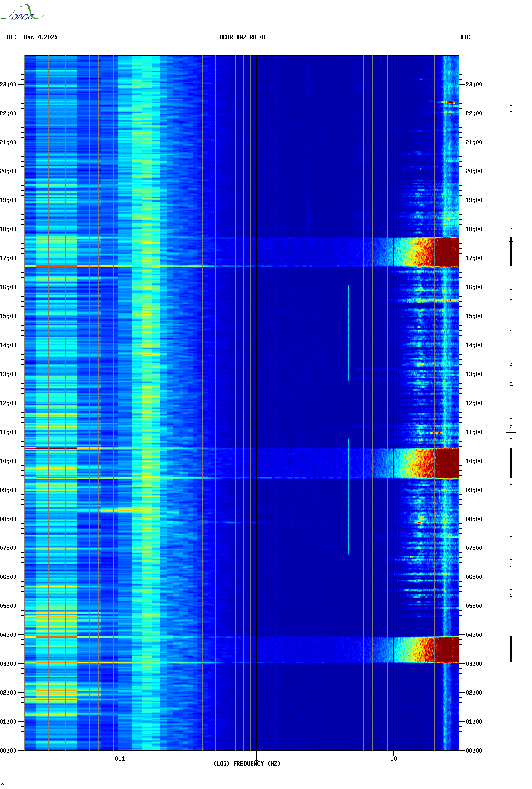Viewport: 532px width, 789px height.
Task: Click the 23:00 label on the right axis
Action: pyautogui.click(x=474, y=85)
